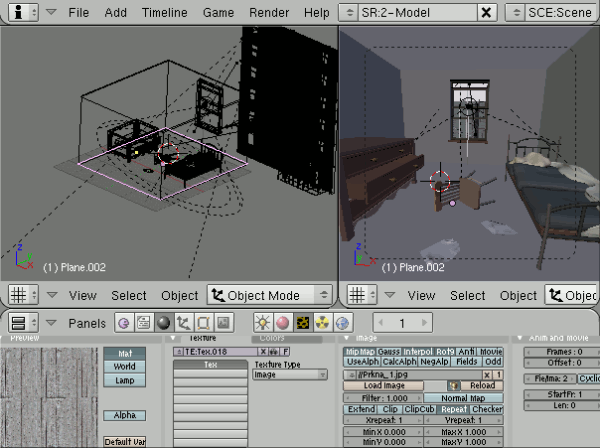
Task: Select the Editing context button
Action: tap(203, 323)
